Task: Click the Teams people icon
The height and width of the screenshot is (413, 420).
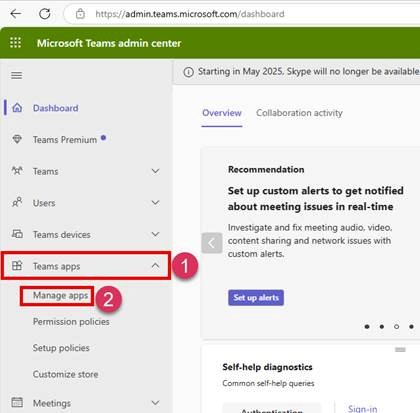Action: point(17,171)
